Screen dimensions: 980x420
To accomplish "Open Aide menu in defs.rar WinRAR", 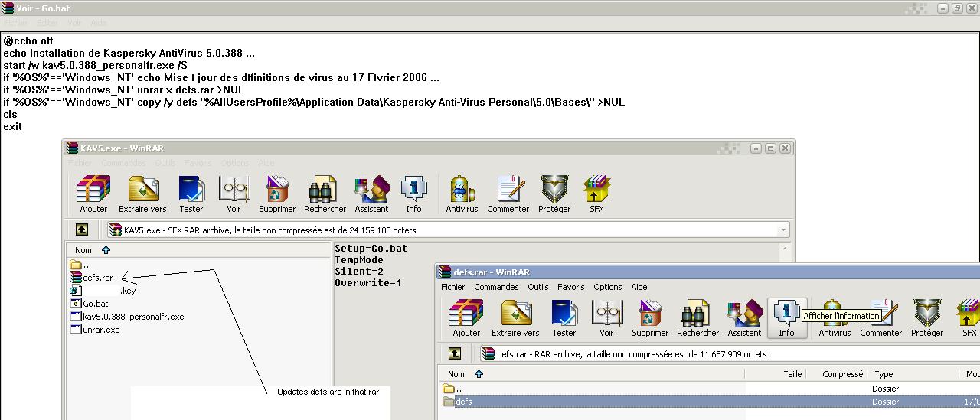I will [639, 287].
